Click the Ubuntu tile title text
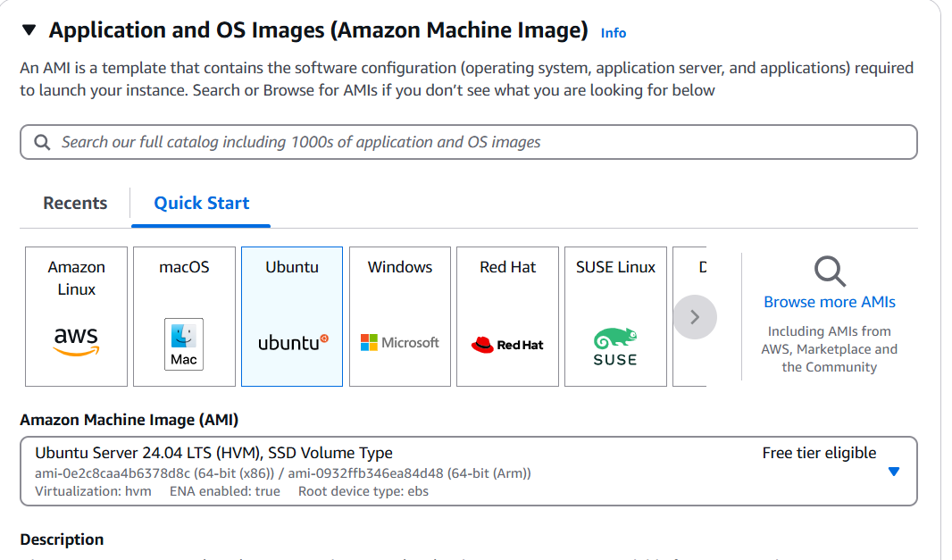This screenshot has width=952, height=560. (x=292, y=267)
